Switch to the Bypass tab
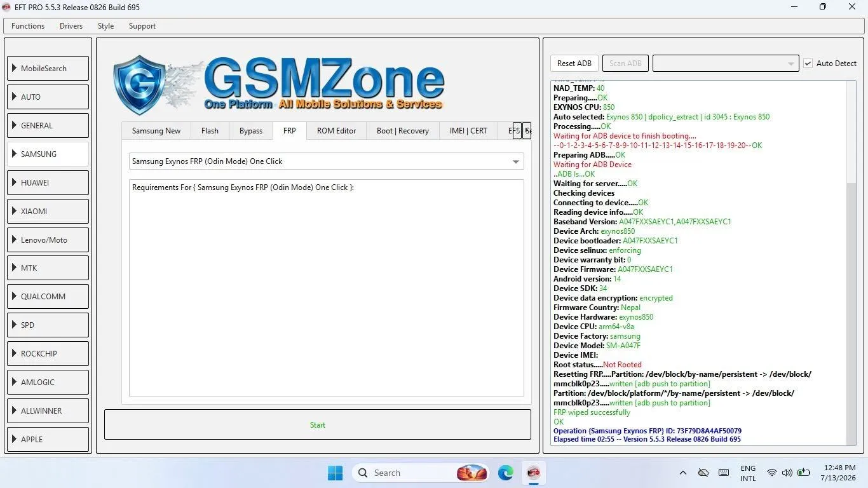 (251, 131)
